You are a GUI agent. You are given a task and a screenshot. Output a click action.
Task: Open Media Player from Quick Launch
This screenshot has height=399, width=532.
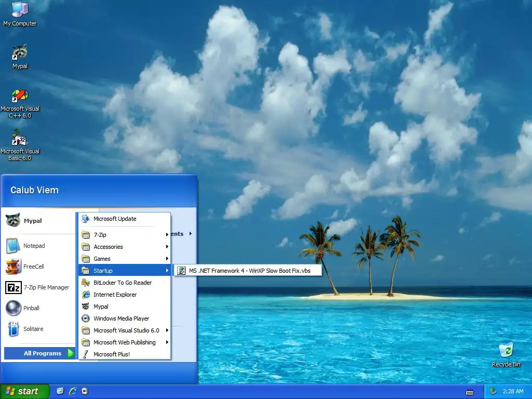[x=85, y=391]
